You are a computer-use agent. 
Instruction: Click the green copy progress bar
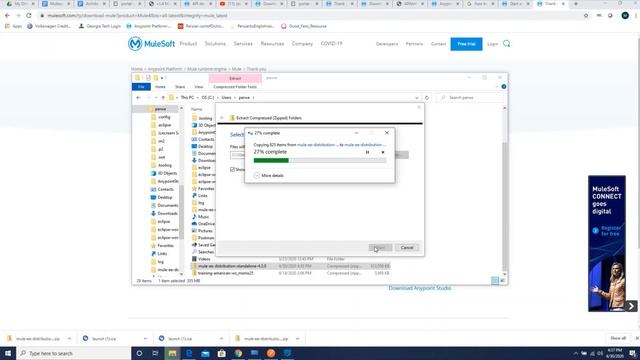pyautogui.click(x=320, y=160)
